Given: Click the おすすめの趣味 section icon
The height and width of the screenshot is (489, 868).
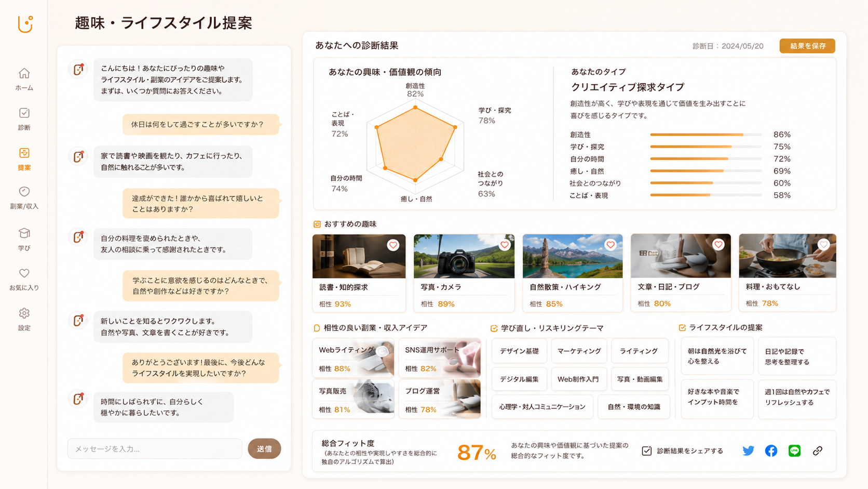Looking at the screenshot, I should pos(317,224).
